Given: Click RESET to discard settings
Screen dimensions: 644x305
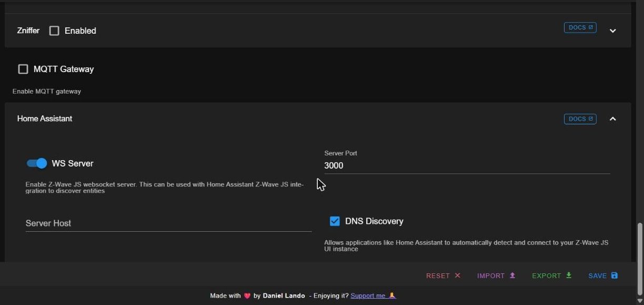Looking at the screenshot, I should (x=443, y=276).
